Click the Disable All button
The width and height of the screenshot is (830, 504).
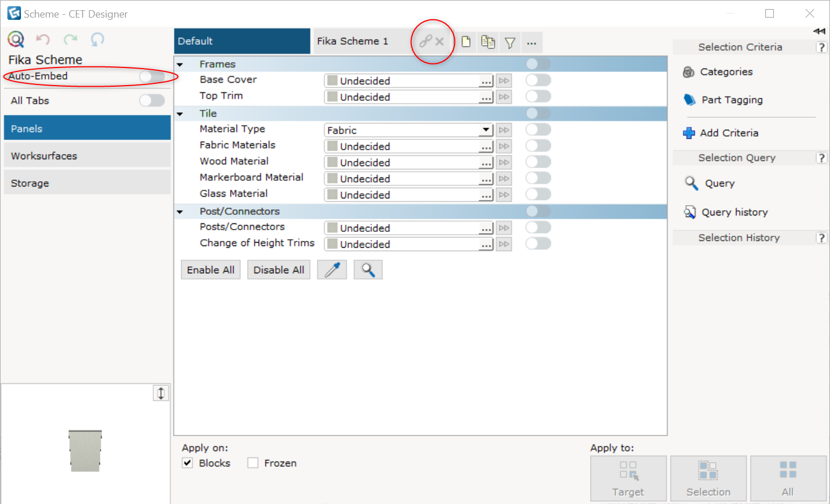pyautogui.click(x=279, y=270)
